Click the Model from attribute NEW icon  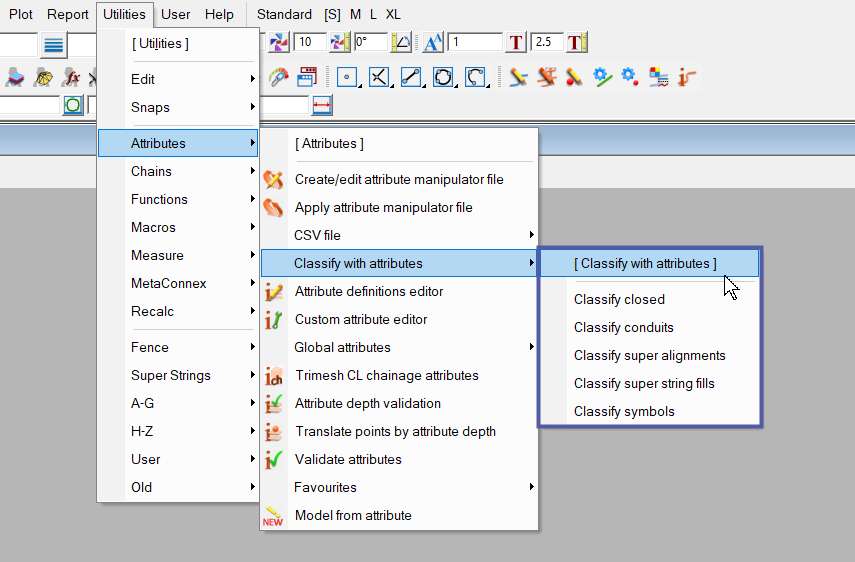(273, 516)
